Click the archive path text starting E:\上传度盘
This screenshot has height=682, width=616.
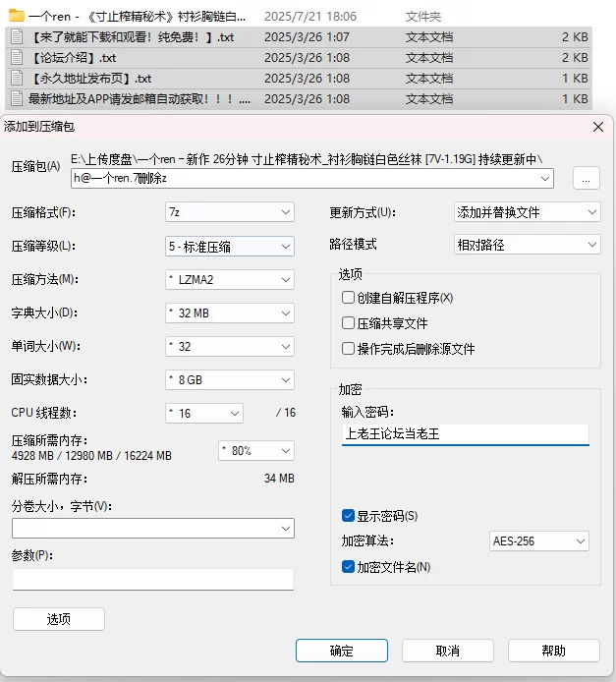point(307,159)
